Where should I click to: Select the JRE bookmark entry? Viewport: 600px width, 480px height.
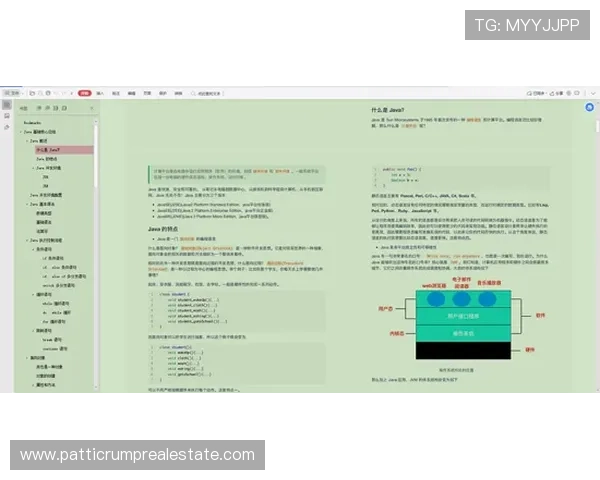pos(45,186)
